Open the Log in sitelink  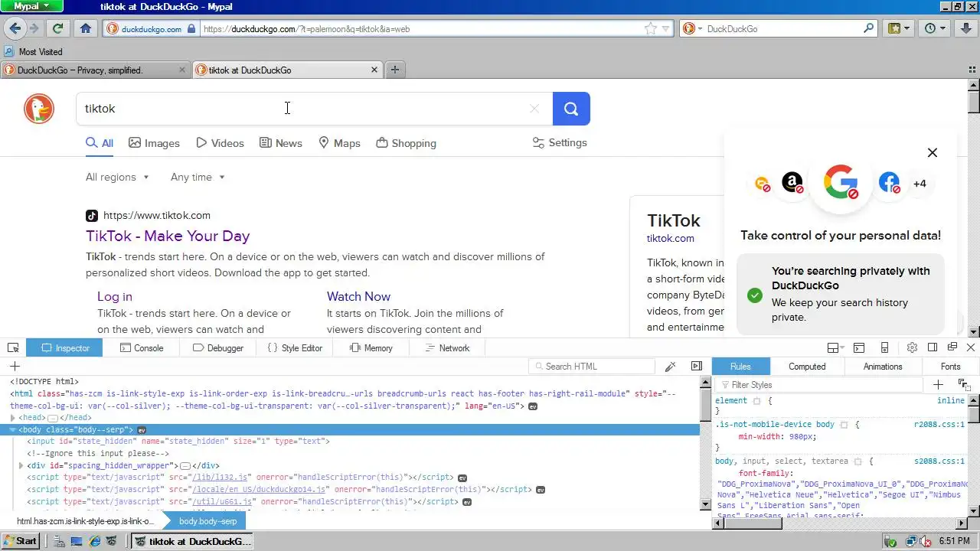pos(115,296)
